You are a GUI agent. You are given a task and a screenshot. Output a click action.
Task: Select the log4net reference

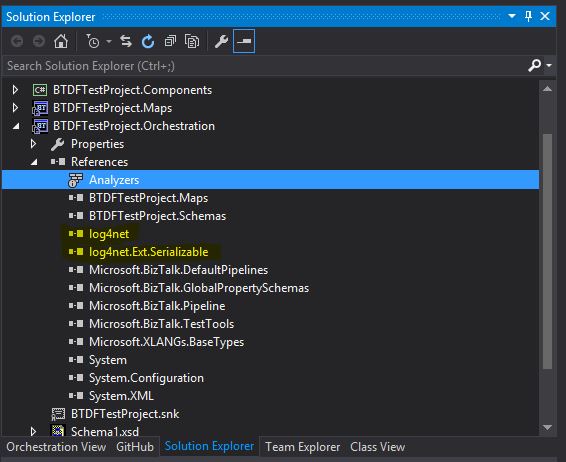[109, 234]
